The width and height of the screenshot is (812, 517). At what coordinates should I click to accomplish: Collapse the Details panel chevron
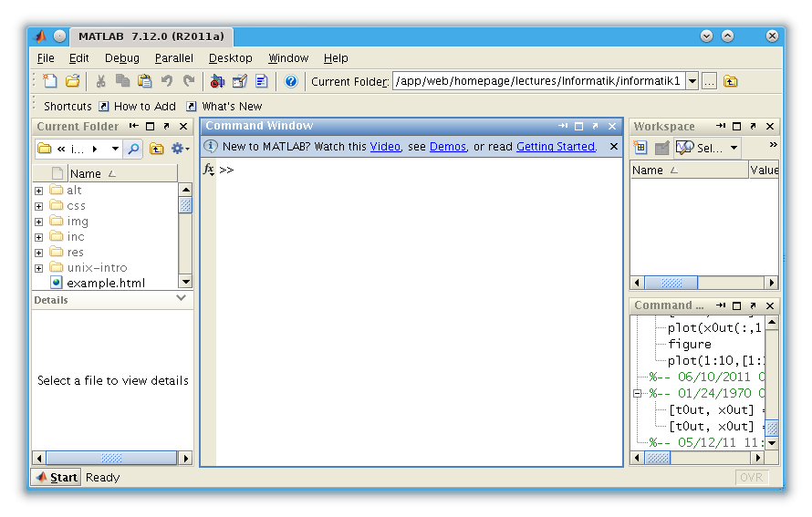pyautogui.click(x=181, y=299)
